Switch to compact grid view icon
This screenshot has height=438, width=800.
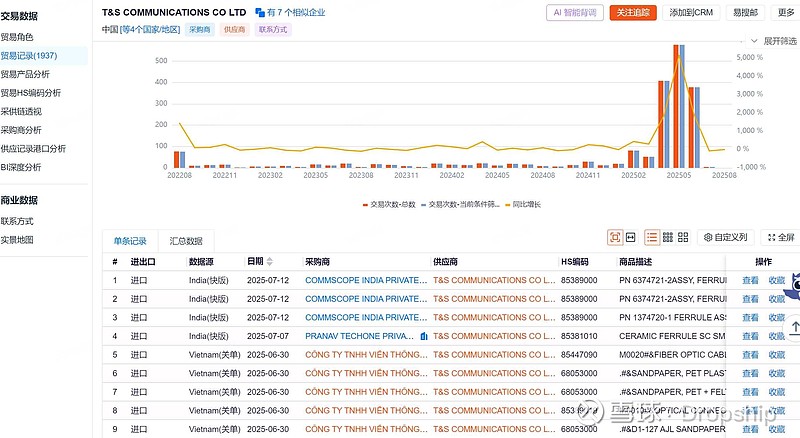[668, 237]
